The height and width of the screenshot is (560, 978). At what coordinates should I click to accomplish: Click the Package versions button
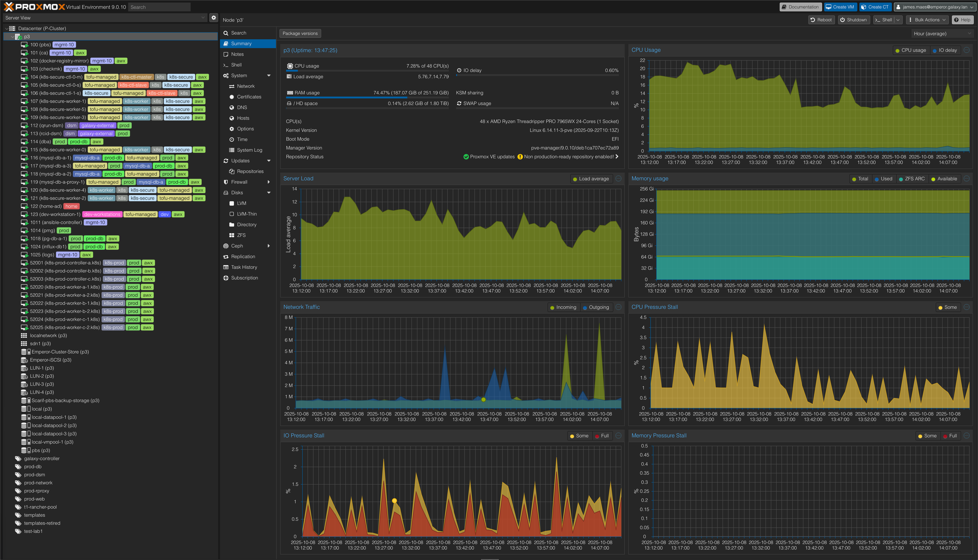click(300, 33)
